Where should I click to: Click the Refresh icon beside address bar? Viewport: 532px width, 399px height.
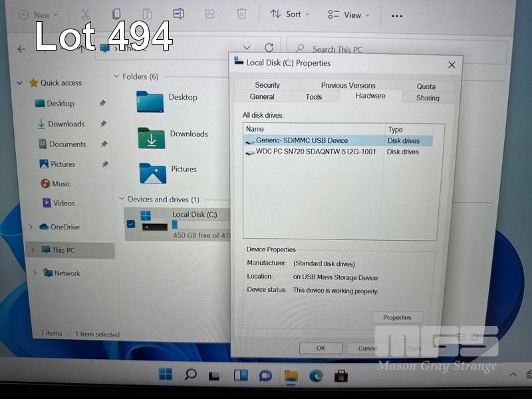(269, 48)
